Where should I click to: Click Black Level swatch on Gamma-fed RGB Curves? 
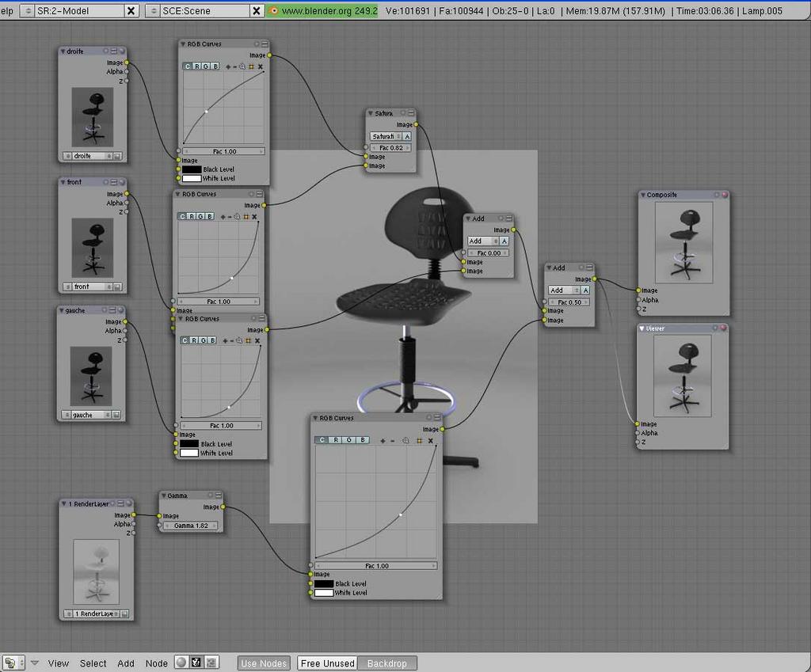pyautogui.click(x=324, y=583)
